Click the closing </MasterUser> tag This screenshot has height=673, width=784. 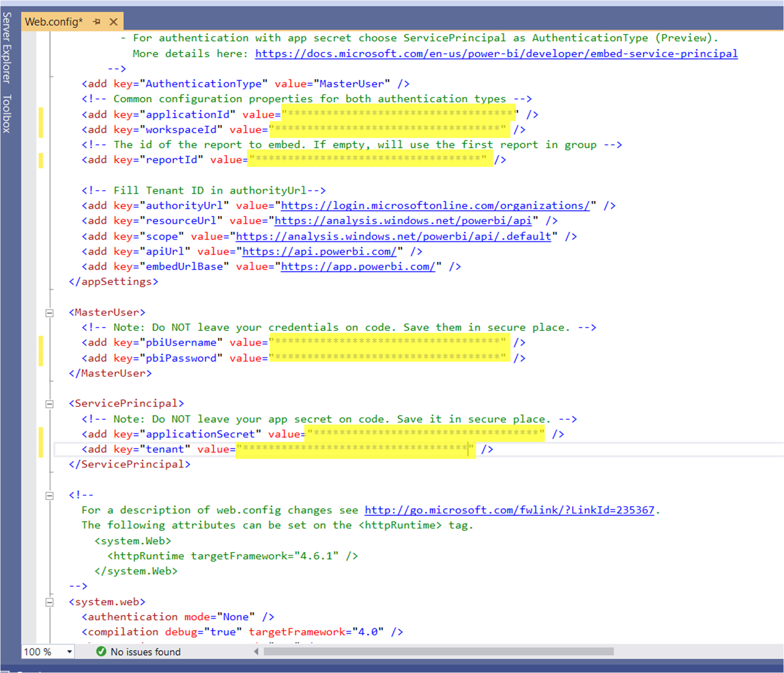[110, 373]
